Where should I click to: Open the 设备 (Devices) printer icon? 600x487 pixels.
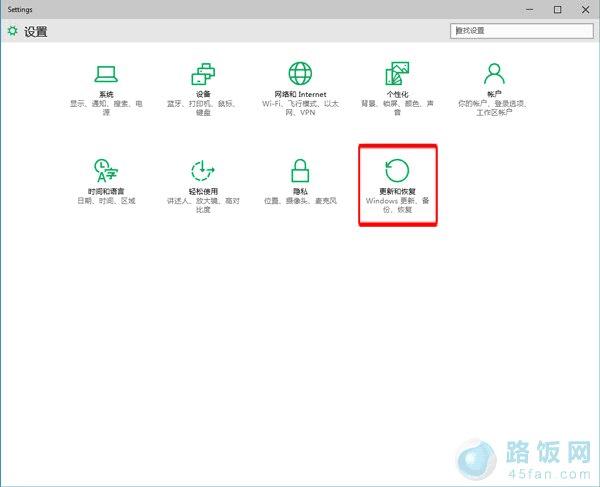203,74
